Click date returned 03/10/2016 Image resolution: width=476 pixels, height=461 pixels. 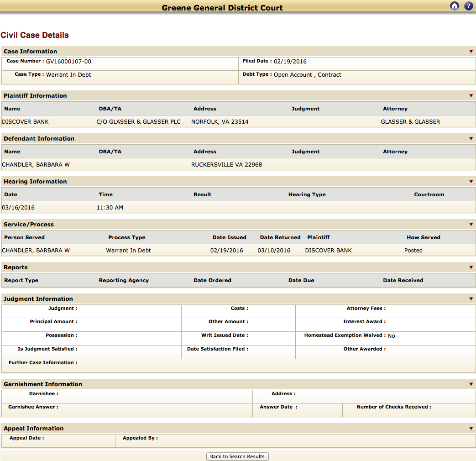(274, 251)
